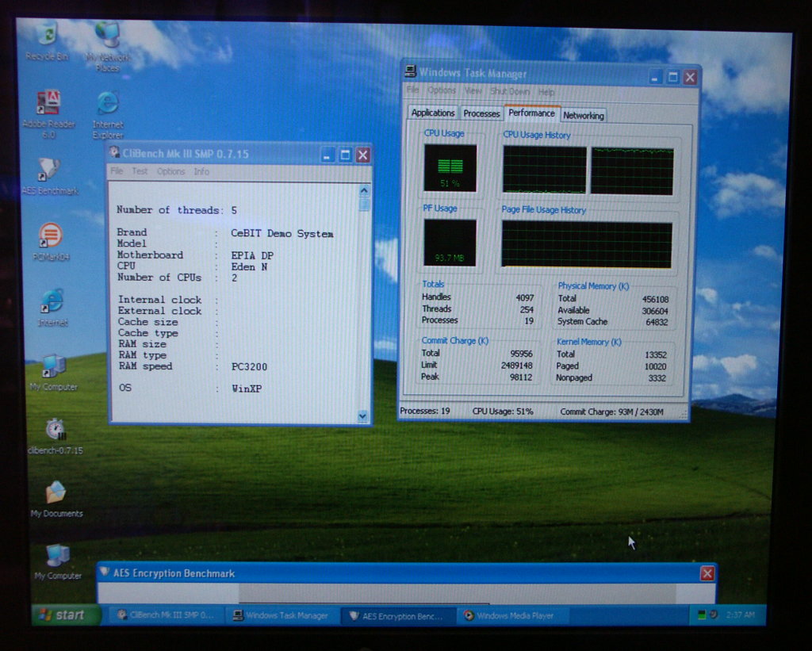Click the 'CeBIT Demo System' brand value
The image size is (812, 651).
(282, 234)
